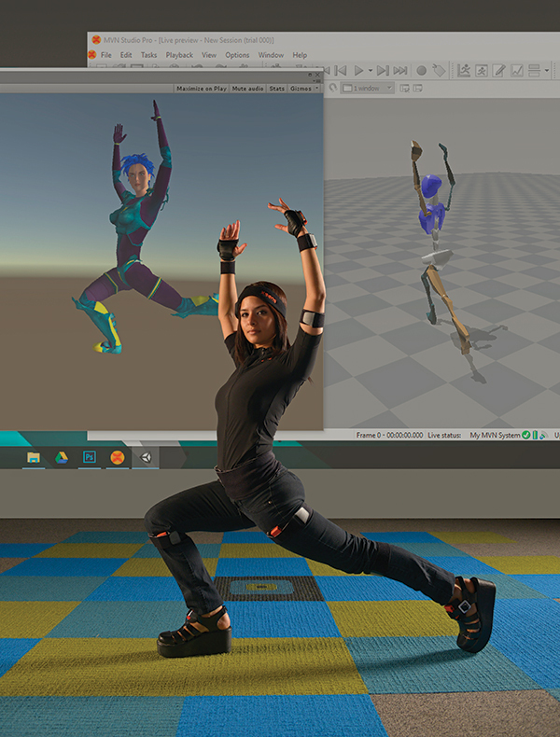The height and width of the screenshot is (737, 560).
Task: Expand the layout dropdown arrow beside stacked icon
Action: [547, 71]
